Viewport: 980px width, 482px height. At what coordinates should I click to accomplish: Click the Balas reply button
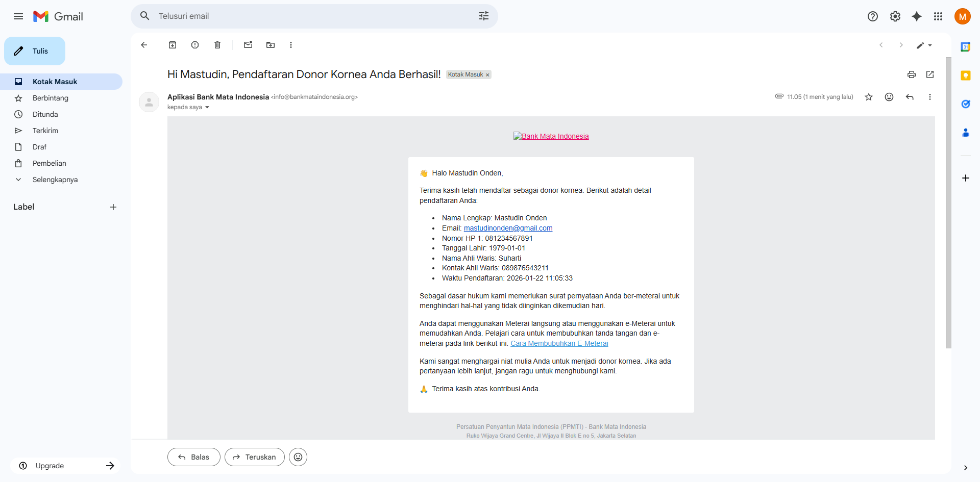tap(194, 457)
